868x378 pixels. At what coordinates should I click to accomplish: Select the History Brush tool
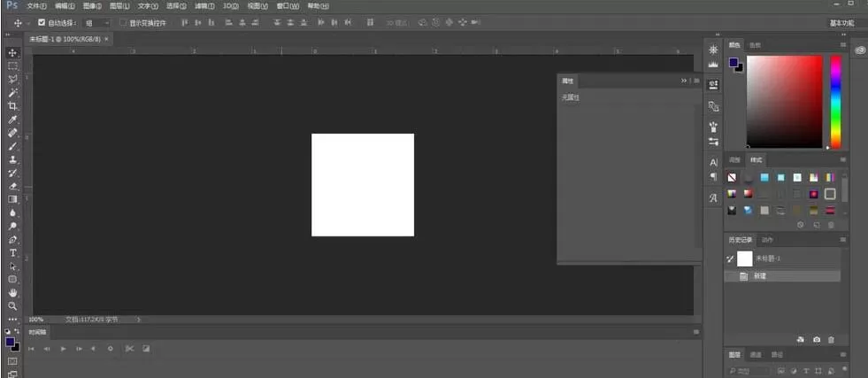pyautogui.click(x=12, y=173)
